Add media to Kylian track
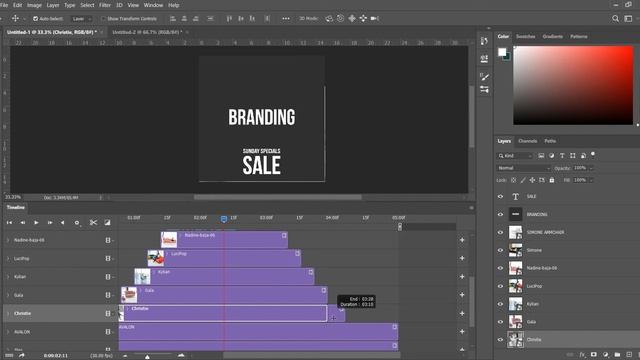640x360 pixels. (462, 276)
